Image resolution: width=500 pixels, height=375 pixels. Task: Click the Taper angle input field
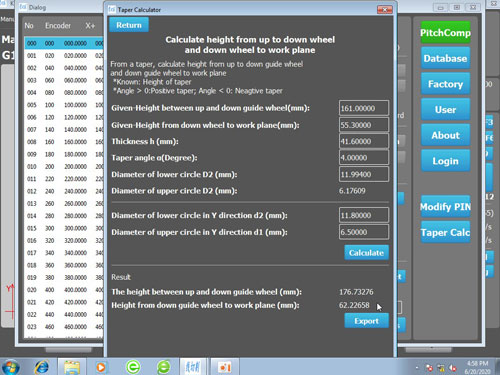point(364,157)
